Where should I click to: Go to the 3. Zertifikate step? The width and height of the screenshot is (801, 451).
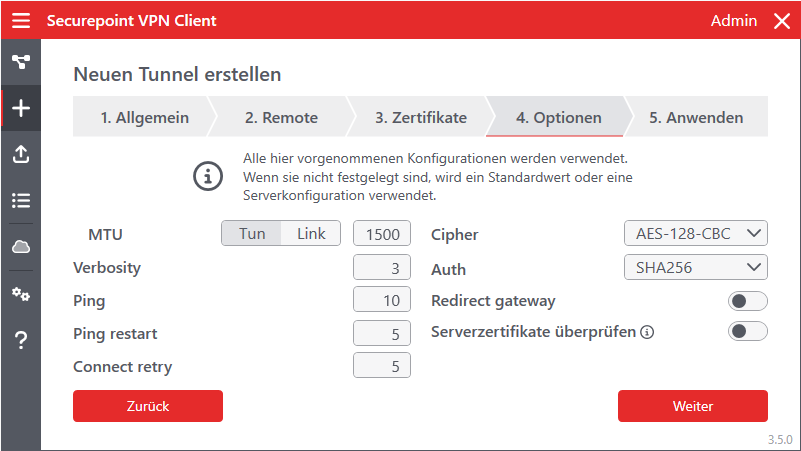pyautogui.click(x=420, y=117)
